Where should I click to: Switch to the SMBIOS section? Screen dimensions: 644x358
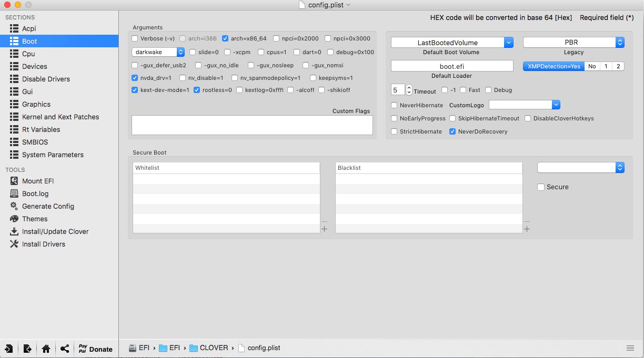36,142
